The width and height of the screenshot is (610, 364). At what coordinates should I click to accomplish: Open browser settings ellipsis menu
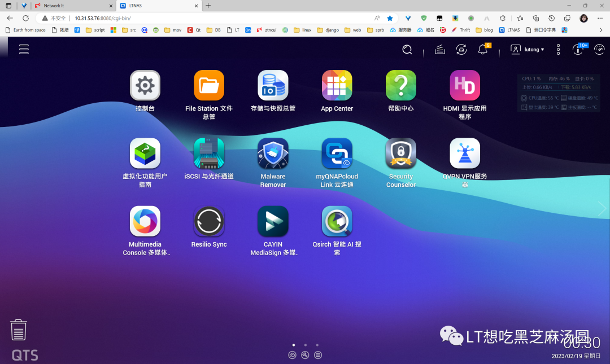[600, 18]
